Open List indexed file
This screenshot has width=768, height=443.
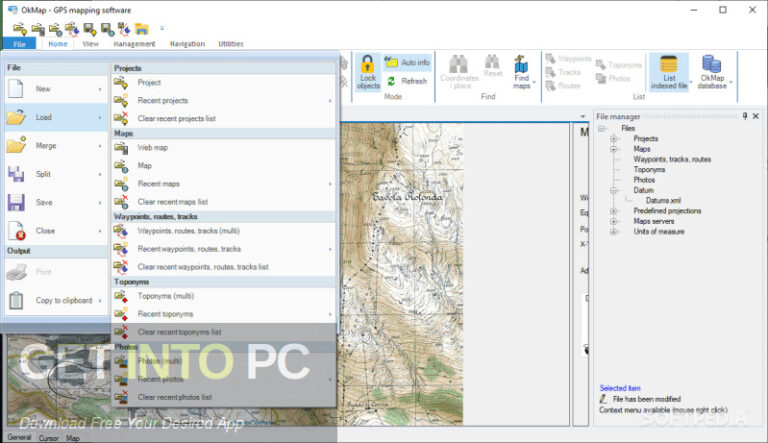(x=669, y=72)
